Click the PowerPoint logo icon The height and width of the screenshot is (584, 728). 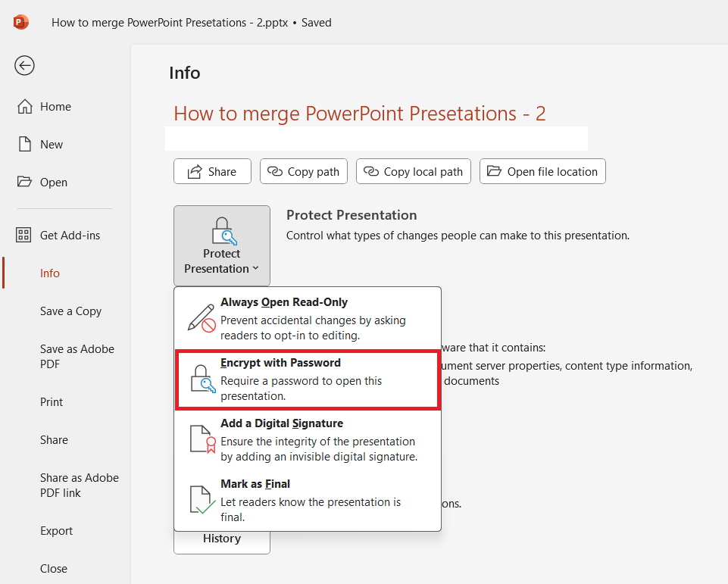(21, 22)
